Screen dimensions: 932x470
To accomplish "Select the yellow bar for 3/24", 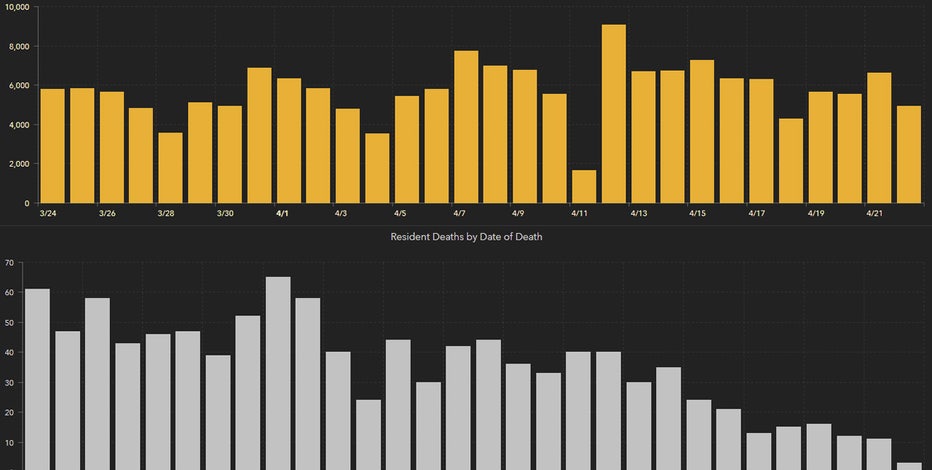I will (x=52, y=146).
